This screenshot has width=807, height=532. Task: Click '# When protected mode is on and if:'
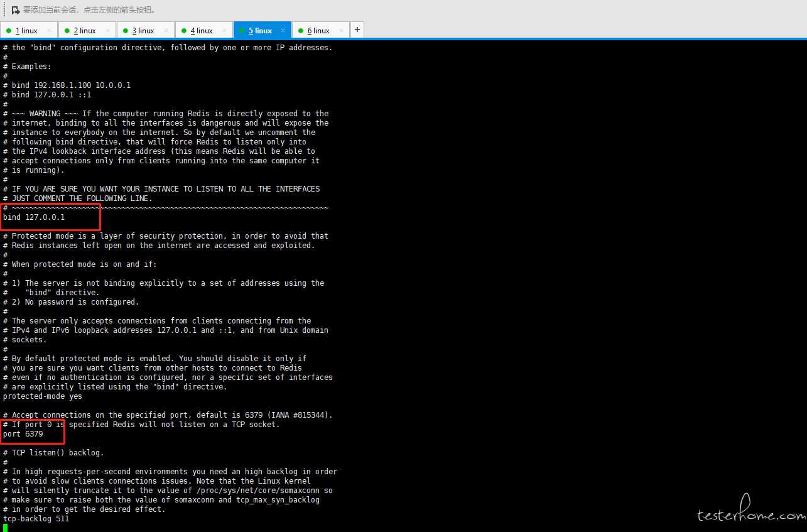[x=80, y=264]
